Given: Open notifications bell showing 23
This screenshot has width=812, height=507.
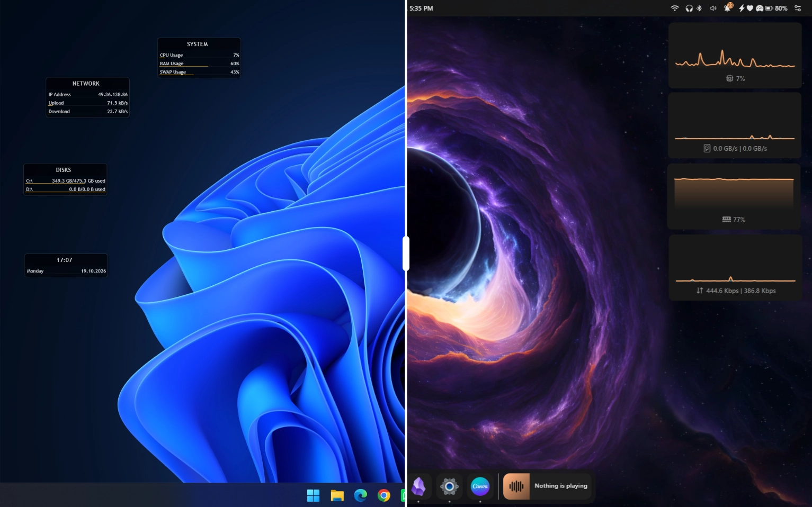Looking at the screenshot, I should tap(728, 7).
